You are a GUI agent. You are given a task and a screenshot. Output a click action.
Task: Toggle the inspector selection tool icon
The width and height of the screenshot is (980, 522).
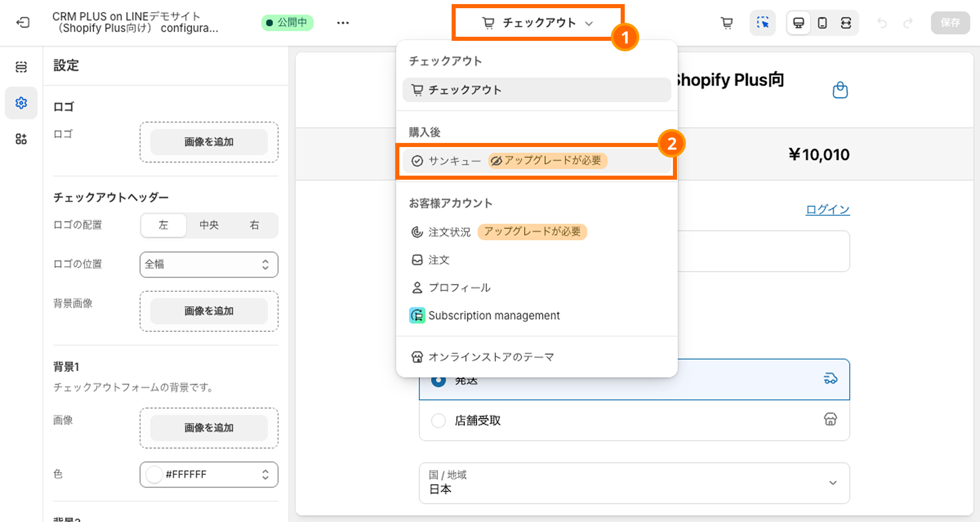[762, 23]
